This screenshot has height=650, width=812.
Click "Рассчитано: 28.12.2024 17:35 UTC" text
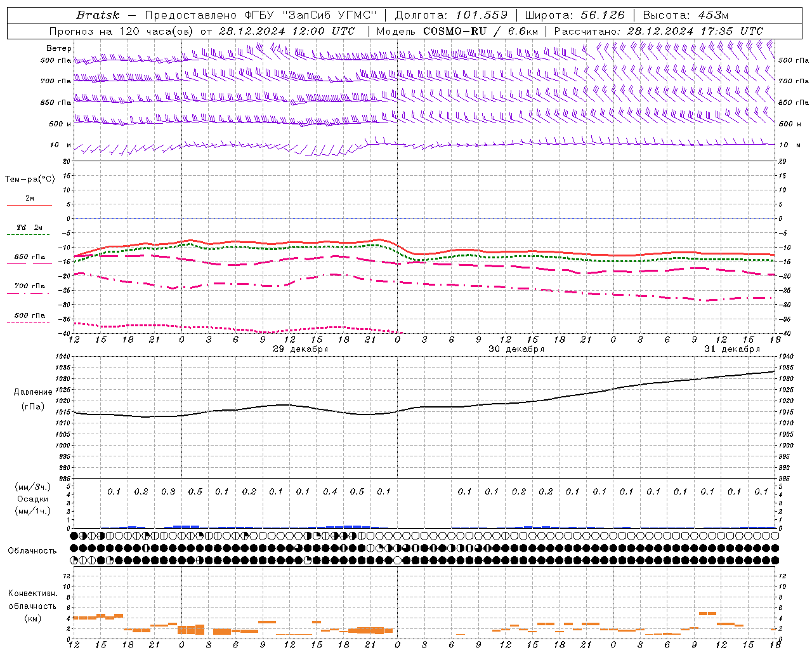click(x=658, y=31)
